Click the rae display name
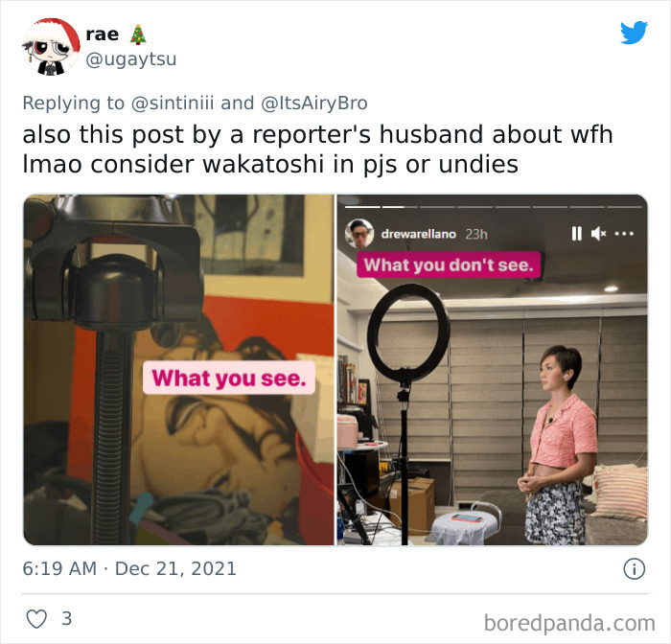 (103, 34)
